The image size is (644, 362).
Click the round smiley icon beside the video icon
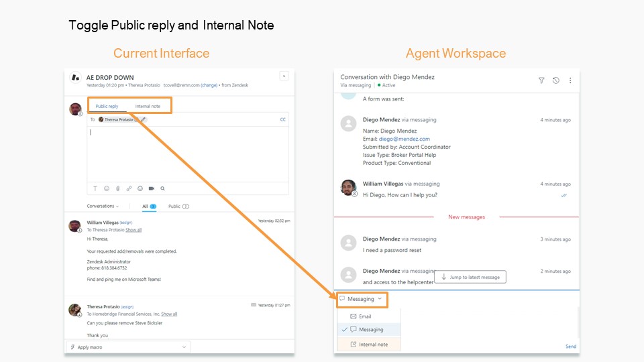[x=140, y=188]
